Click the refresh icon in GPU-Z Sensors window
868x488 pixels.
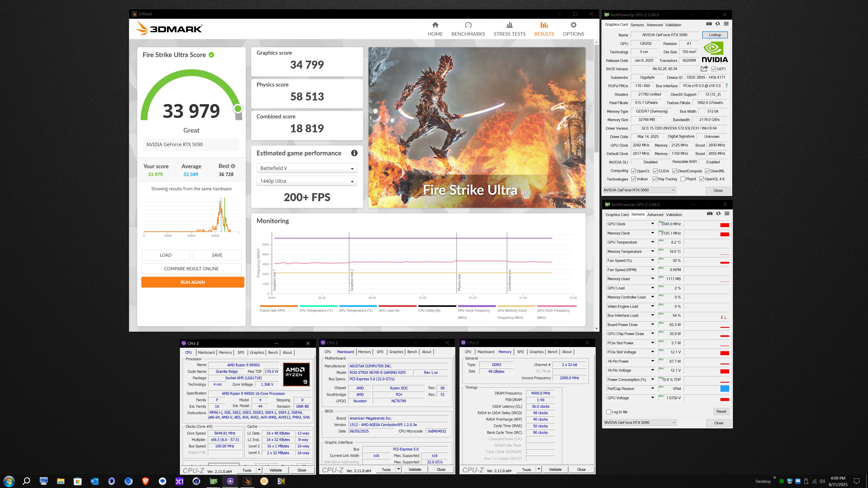[718, 213]
